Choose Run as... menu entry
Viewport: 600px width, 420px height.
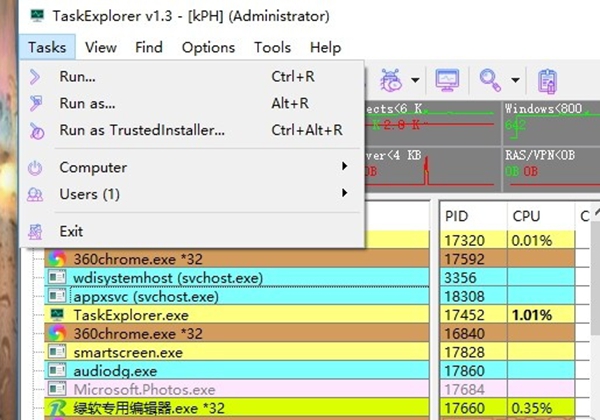pyautogui.click(x=191, y=103)
